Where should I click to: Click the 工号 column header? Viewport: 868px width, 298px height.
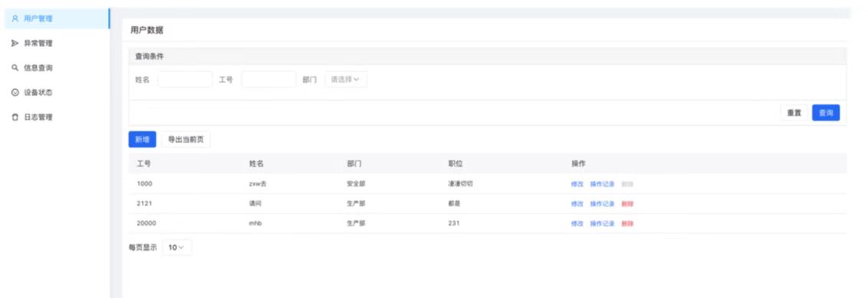[x=143, y=164]
